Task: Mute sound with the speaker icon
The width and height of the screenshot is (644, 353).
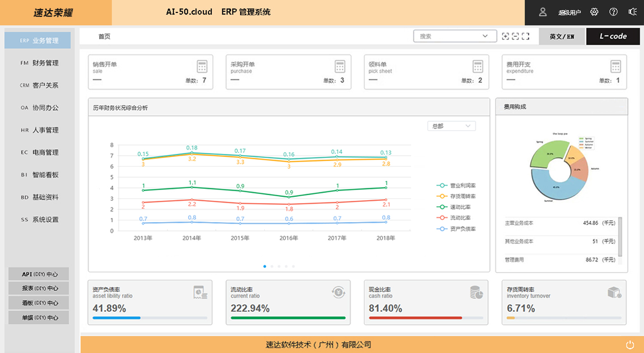Action: coord(632,12)
